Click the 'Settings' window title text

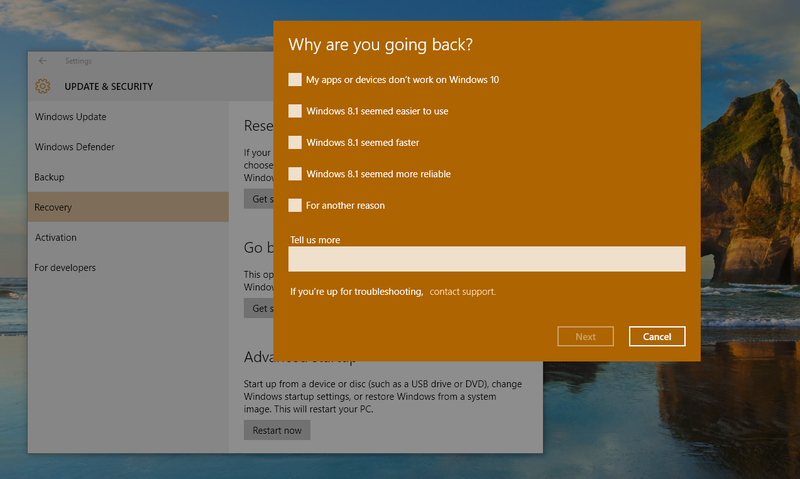(79, 61)
